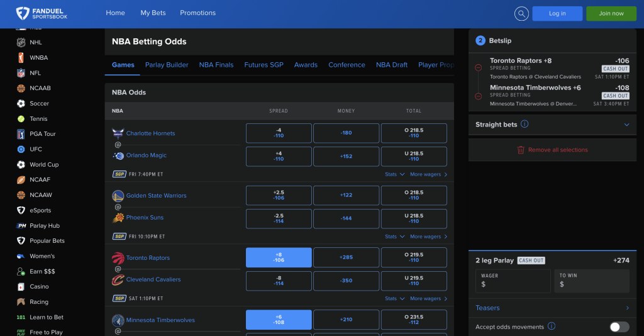Image resolution: width=644 pixels, height=336 pixels.
Task: Click the SGP badge for Warriors game
Action: click(x=119, y=237)
